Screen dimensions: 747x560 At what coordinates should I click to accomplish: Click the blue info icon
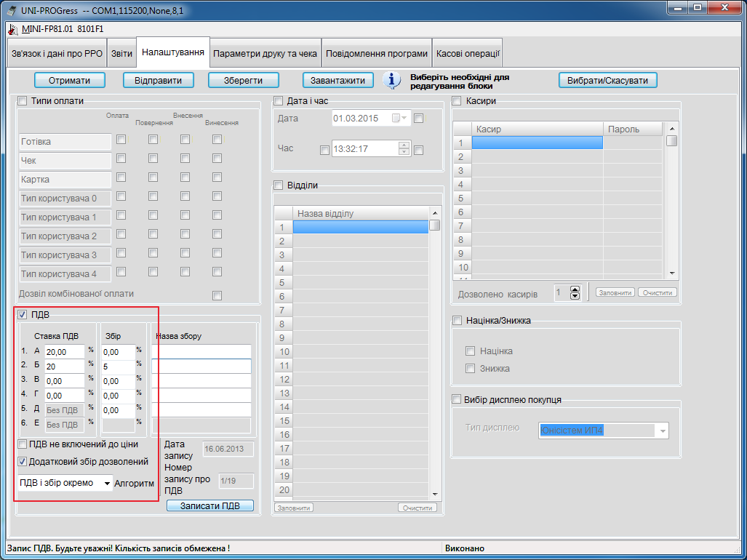tap(393, 80)
